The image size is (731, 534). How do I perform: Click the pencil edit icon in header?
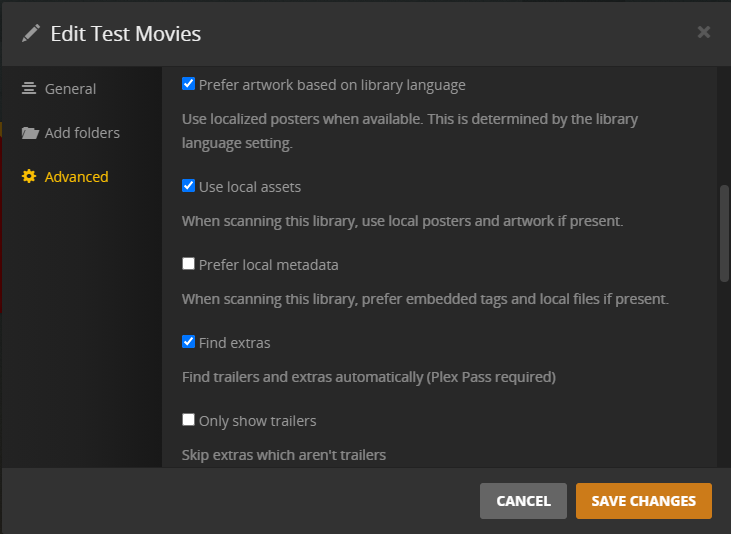(x=31, y=34)
